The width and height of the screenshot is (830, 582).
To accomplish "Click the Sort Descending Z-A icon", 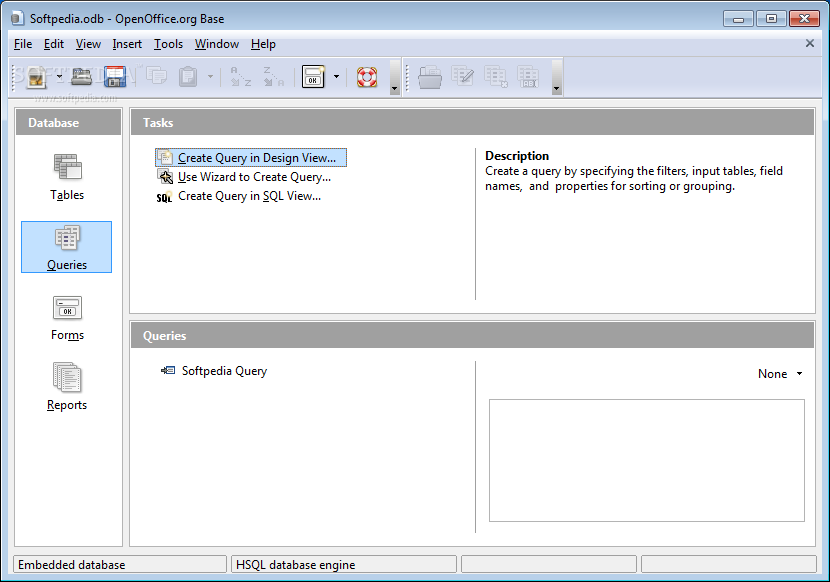I will tap(273, 77).
